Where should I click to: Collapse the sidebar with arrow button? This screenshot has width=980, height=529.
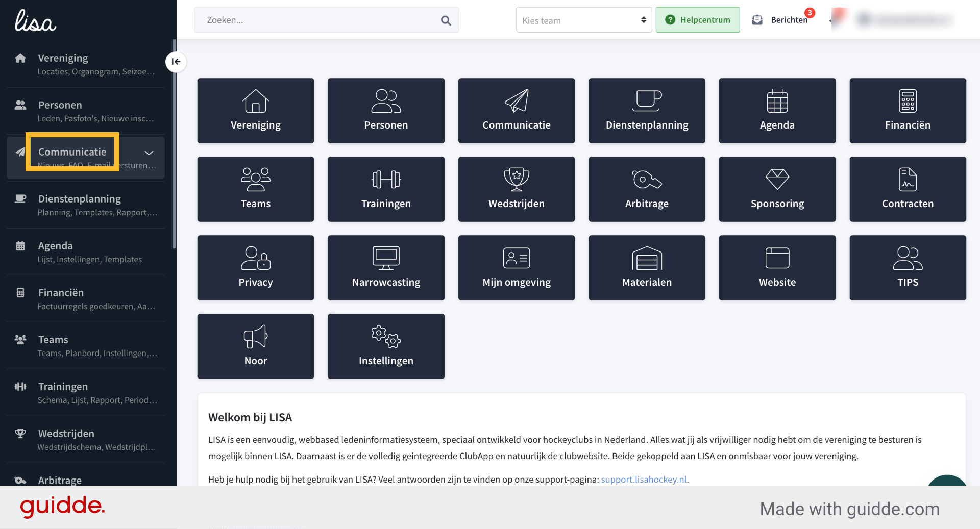pyautogui.click(x=176, y=62)
